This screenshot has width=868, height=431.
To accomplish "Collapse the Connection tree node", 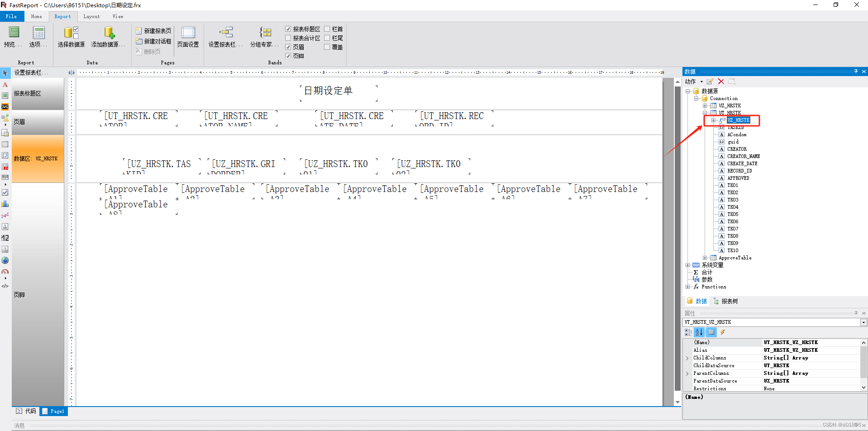I will pyautogui.click(x=696, y=98).
